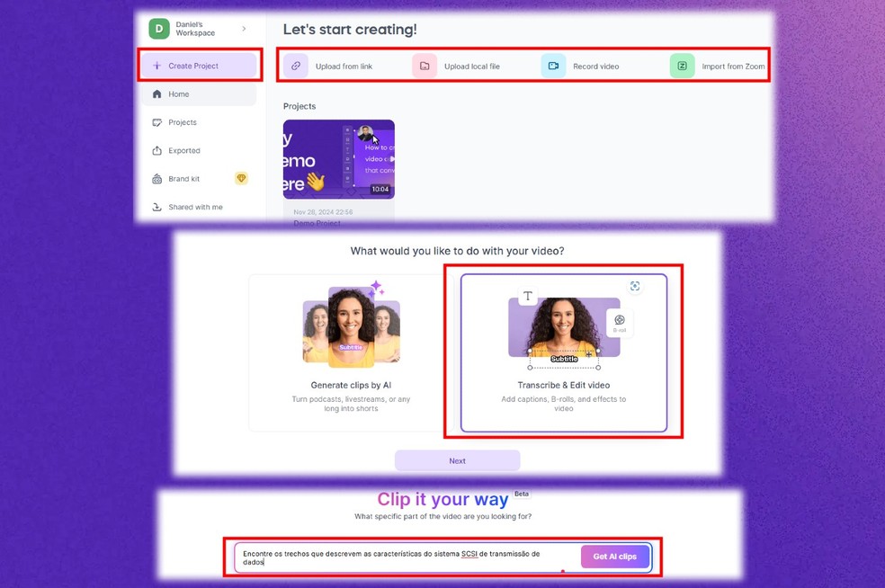Click the link icon for Upload from link
This screenshot has height=588, width=885.
click(x=296, y=66)
